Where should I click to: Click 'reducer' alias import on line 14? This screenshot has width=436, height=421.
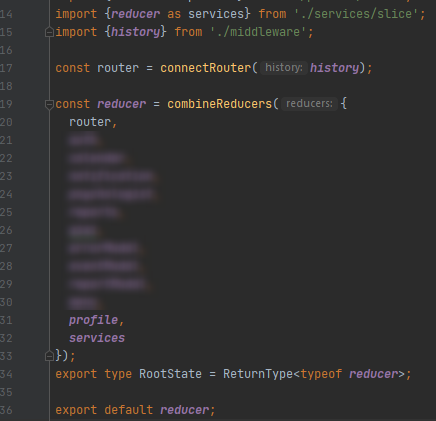pyautogui.click(x=135, y=14)
